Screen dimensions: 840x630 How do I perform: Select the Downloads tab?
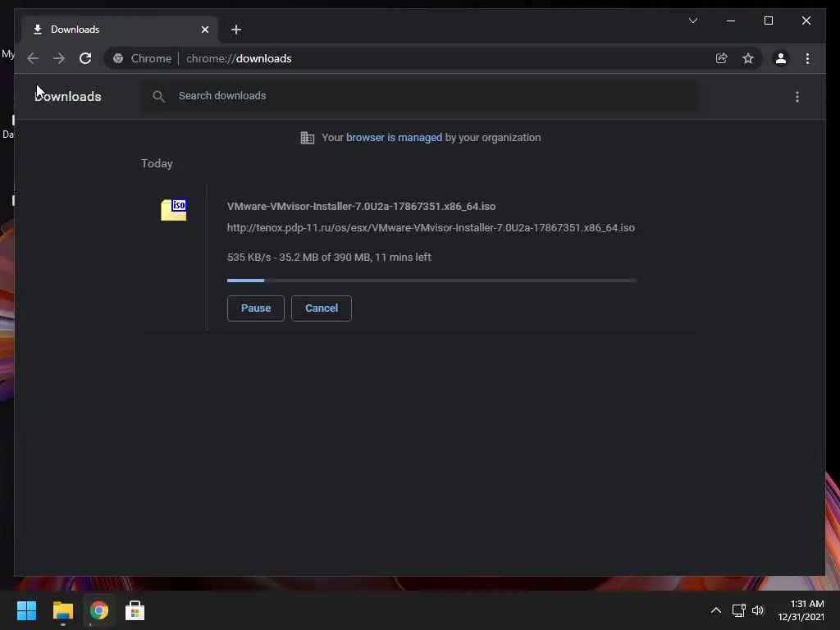pyautogui.click(x=120, y=30)
